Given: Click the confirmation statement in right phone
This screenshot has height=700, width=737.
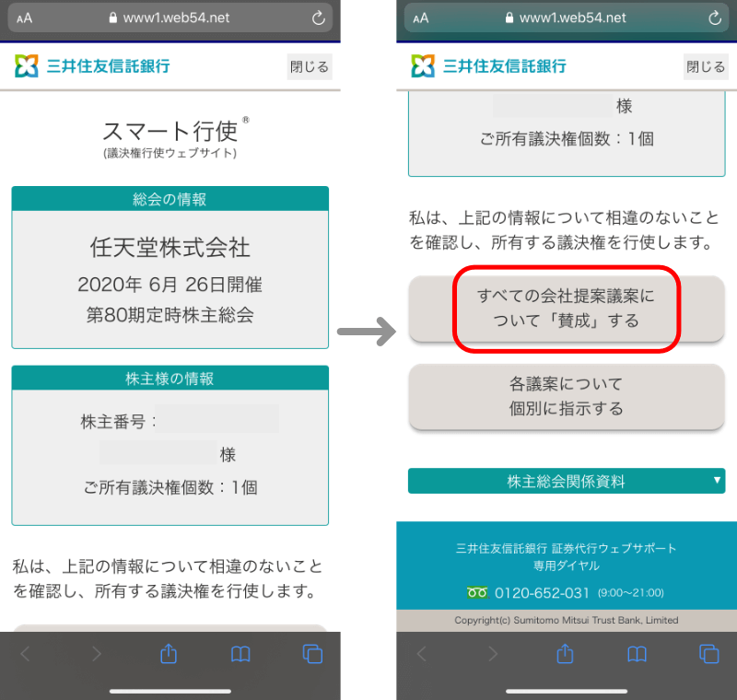Looking at the screenshot, I should [565, 230].
